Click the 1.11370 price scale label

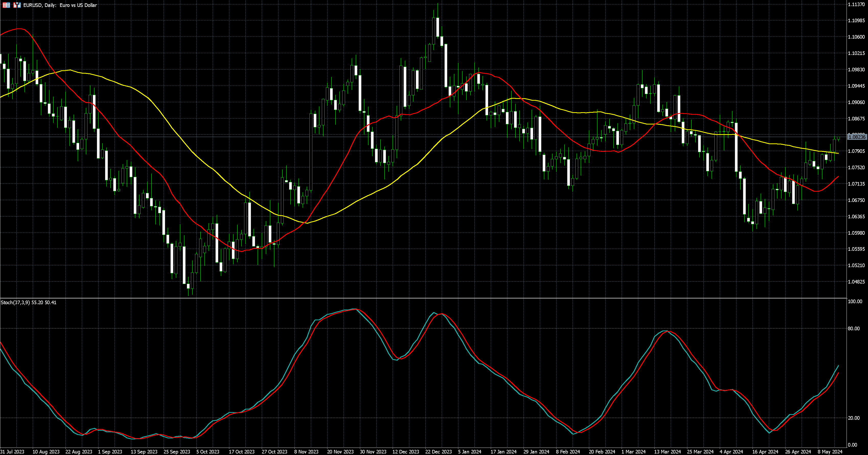pyautogui.click(x=856, y=4)
